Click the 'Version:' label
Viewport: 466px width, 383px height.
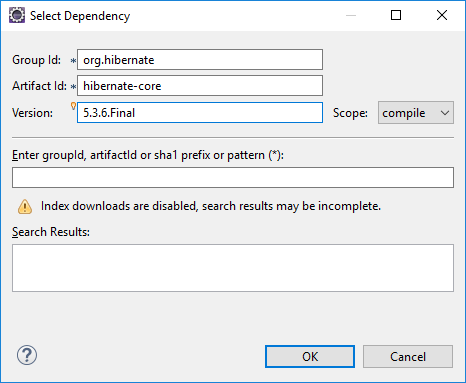tap(32, 113)
